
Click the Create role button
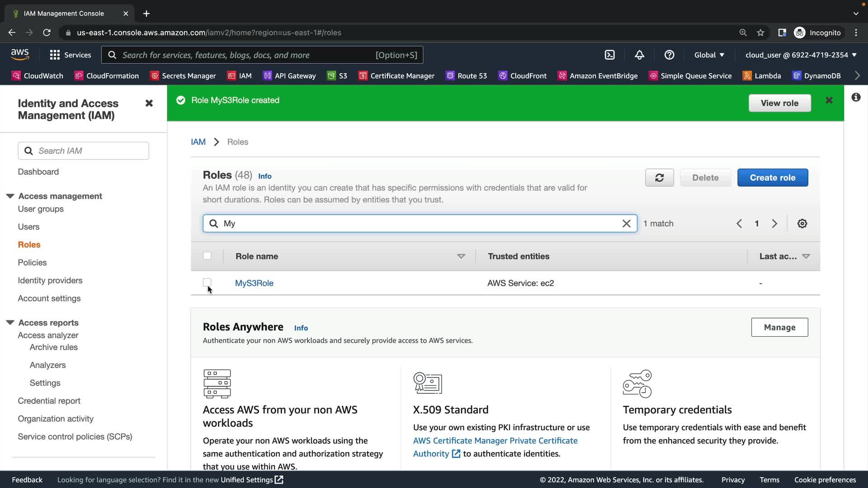point(772,178)
